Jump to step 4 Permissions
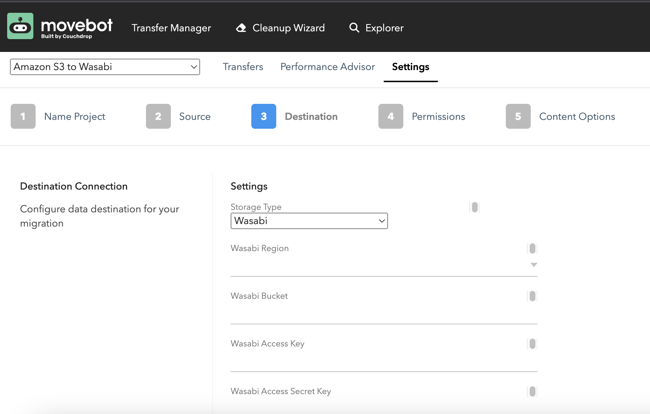 pyautogui.click(x=421, y=116)
